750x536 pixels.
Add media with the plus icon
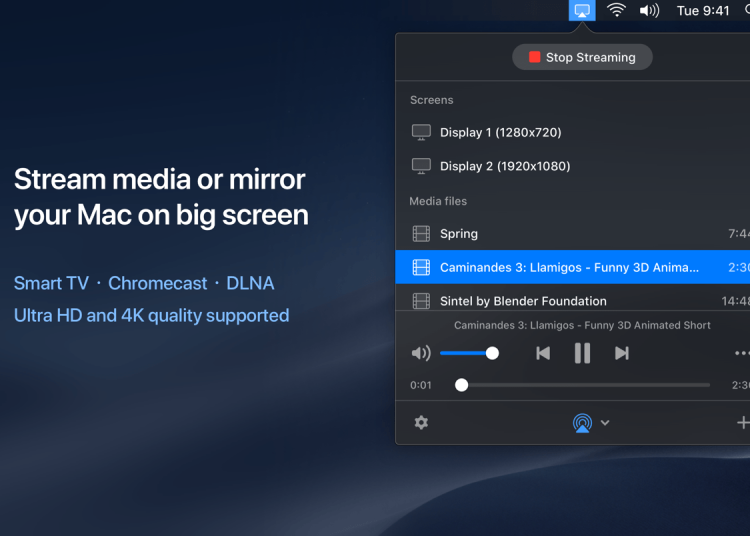click(x=742, y=423)
